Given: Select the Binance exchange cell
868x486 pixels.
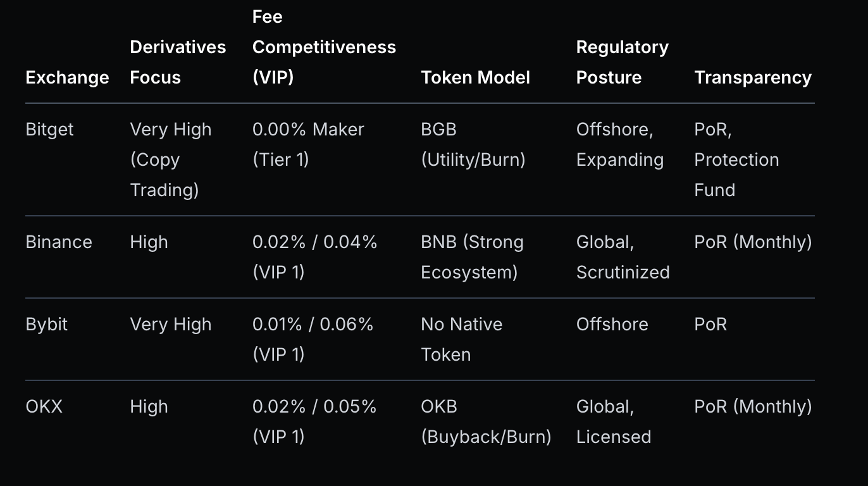Looking at the screenshot, I should (59, 242).
